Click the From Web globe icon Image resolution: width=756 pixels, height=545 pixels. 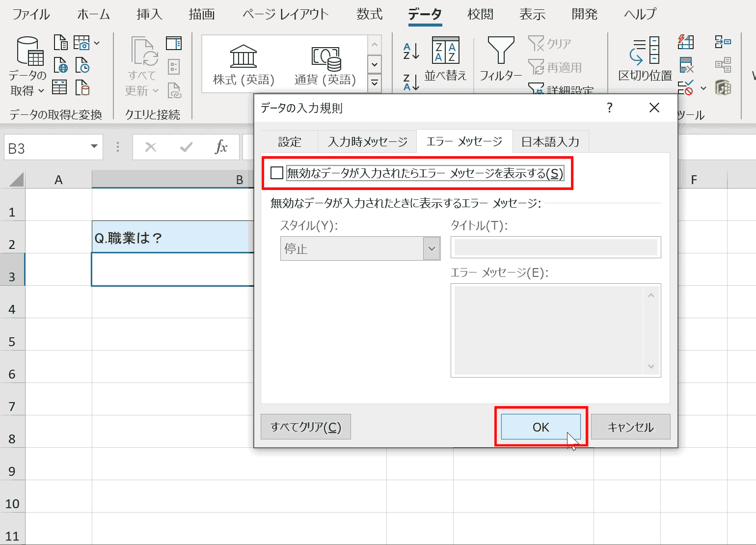coord(60,65)
